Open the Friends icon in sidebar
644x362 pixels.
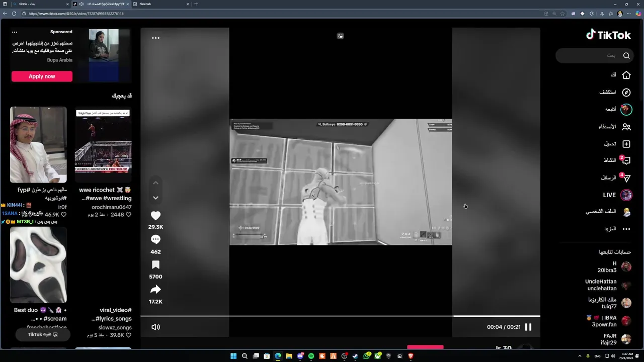pos(626,127)
